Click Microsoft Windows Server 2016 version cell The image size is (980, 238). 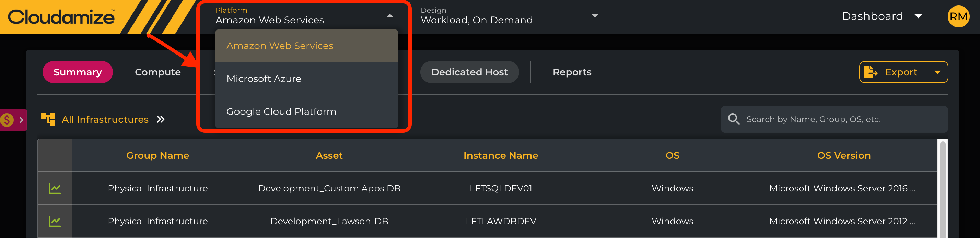point(842,189)
